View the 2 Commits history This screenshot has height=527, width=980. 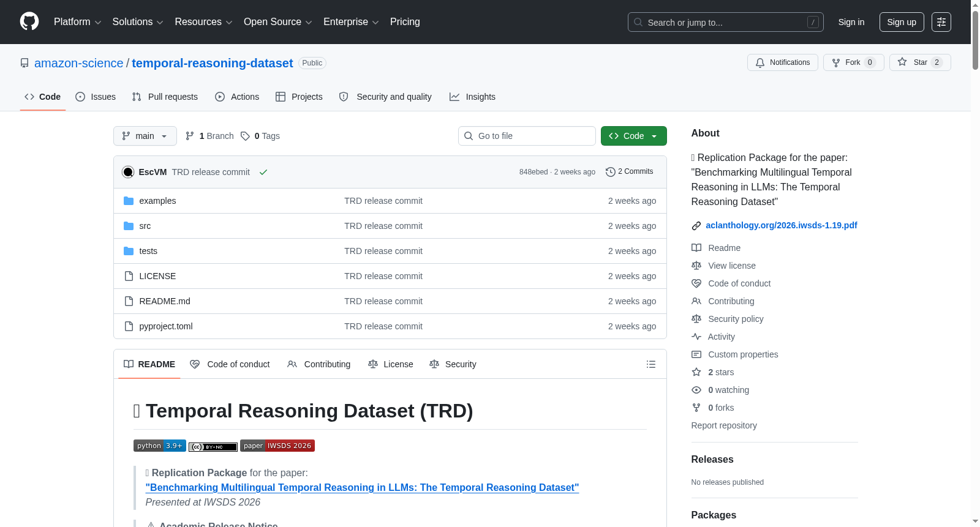(x=630, y=171)
